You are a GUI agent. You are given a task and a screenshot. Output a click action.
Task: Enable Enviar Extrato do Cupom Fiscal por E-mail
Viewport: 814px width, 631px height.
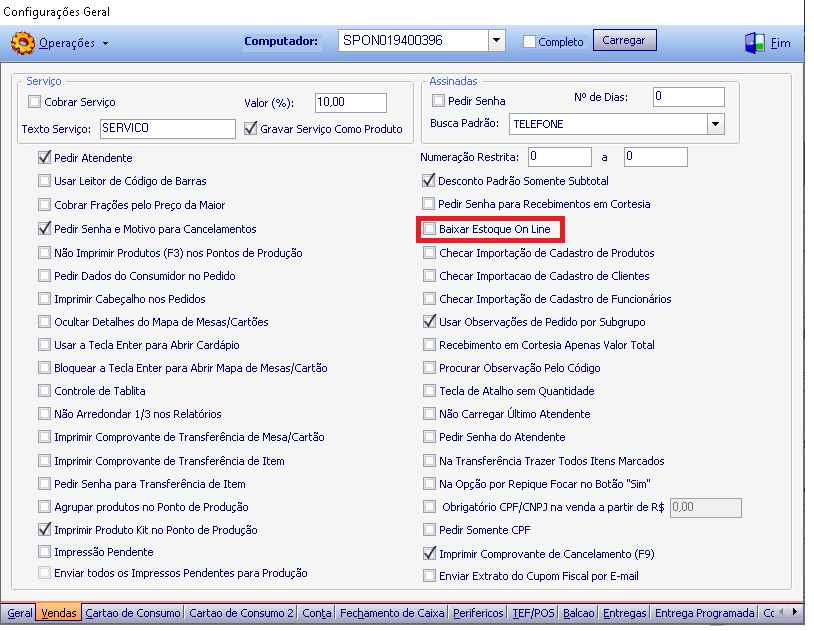(429, 575)
